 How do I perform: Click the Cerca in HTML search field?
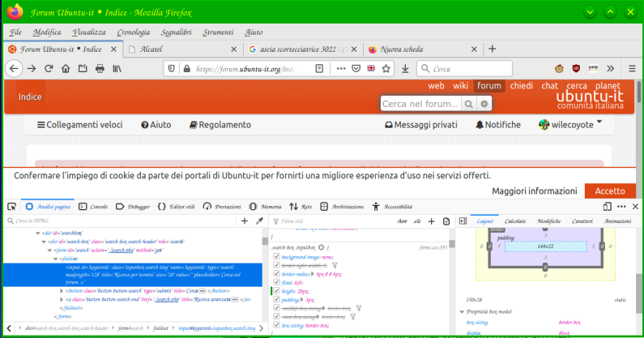[x=123, y=221]
